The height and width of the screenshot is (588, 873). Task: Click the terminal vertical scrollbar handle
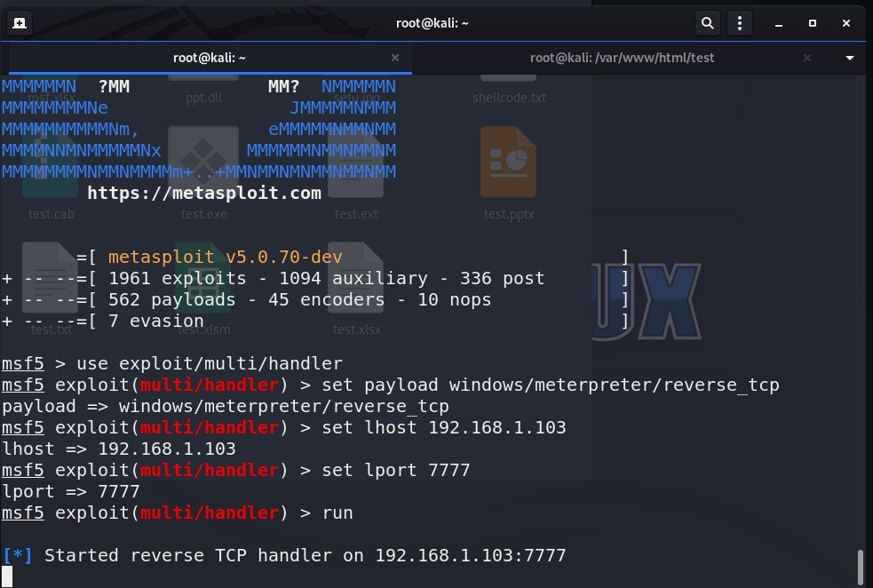point(861,567)
